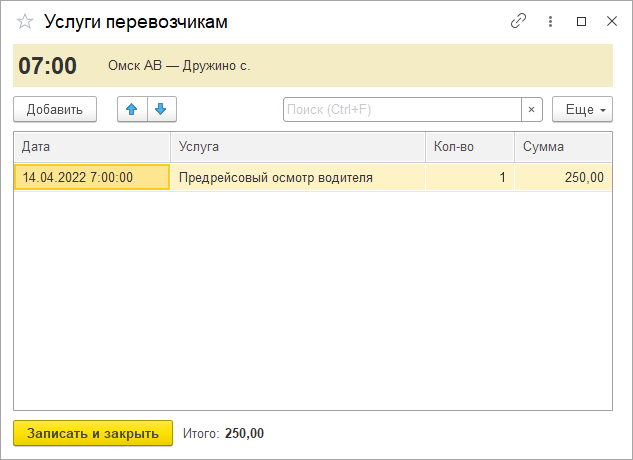The width and height of the screenshot is (633, 460).
Task: Add form to favorites with star icon
Action: [x=25, y=21]
